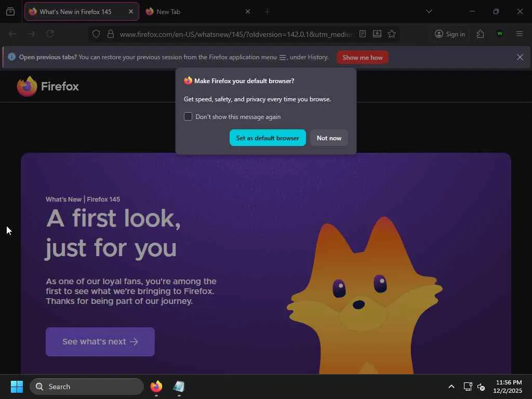The width and height of the screenshot is (532, 399).
Task: Click the blue info icon in notification bar
Action: (11, 57)
